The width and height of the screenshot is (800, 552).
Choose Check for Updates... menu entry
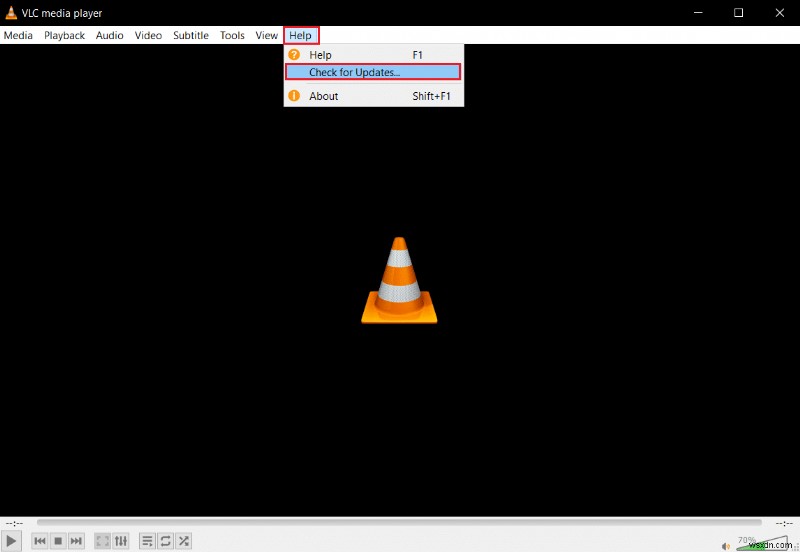[373, 72]
